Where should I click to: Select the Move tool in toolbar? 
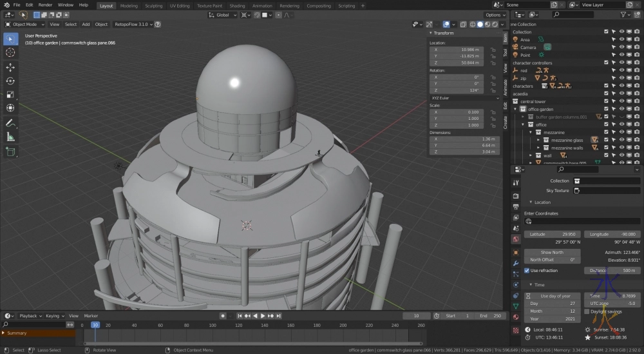(x=10, y=67)
